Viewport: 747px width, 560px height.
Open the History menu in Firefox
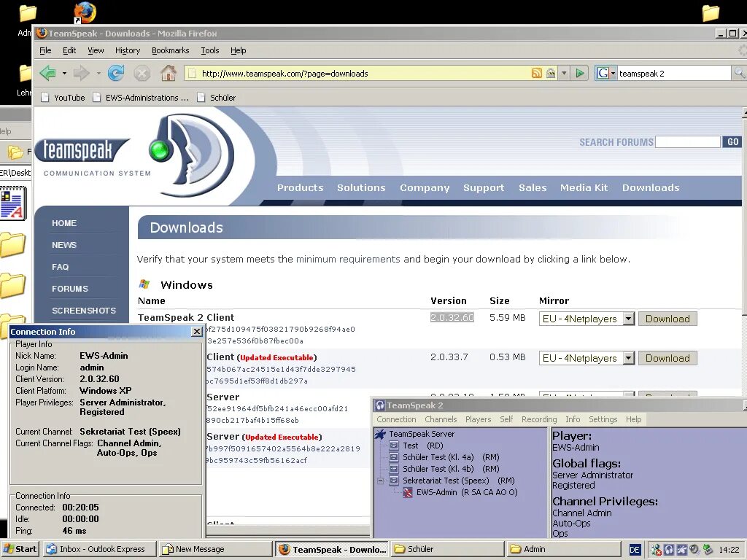point(127,50)
